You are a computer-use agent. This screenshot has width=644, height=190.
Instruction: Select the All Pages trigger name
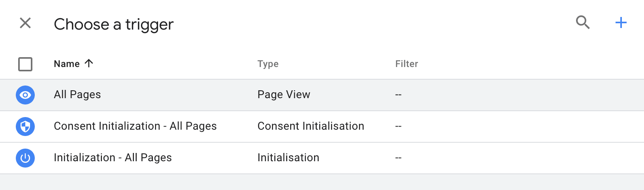tap(77, 95)
